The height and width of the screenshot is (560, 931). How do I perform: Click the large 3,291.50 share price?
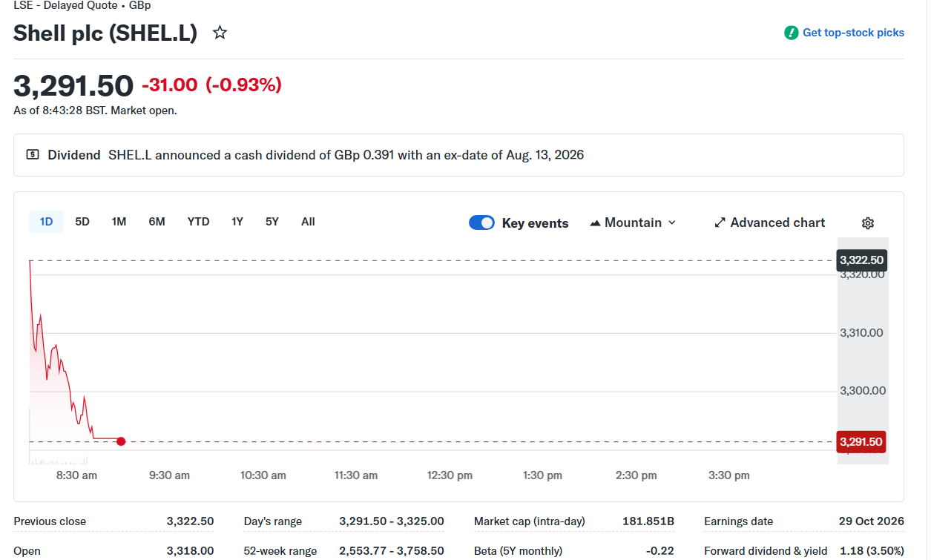73,86
